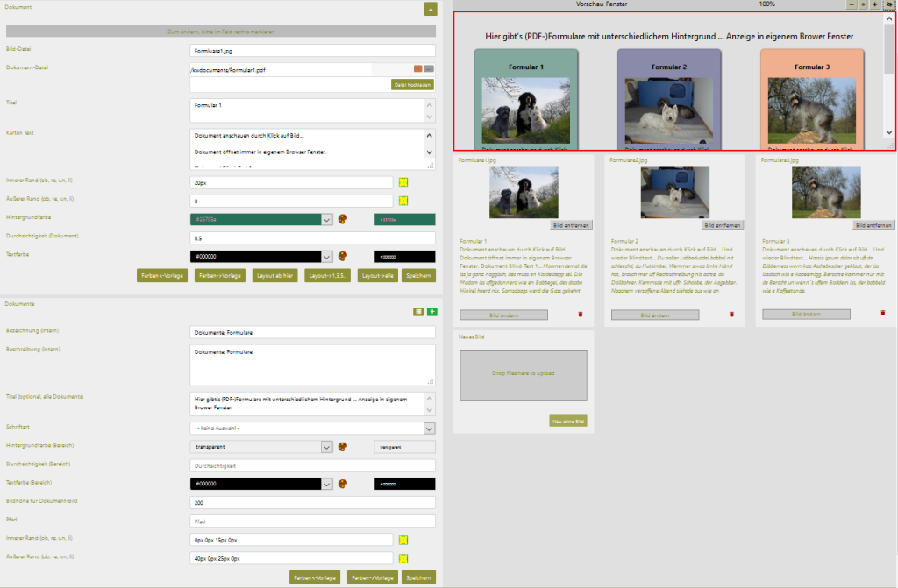Viewport: 898px width, 588px height.
Task: Open the color palette for Hintergrundfarbe
Action: [x=343, y=219]
